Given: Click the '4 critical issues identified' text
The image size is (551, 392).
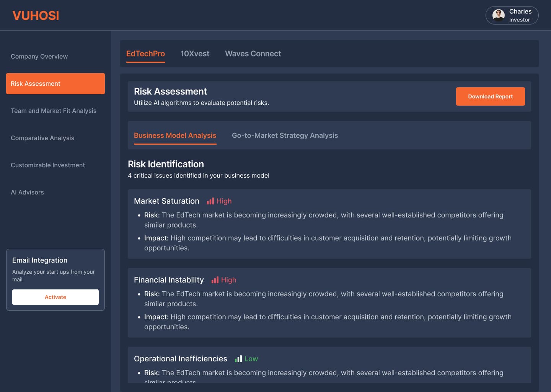Looking at the screenshot, I should click(199, 175).
